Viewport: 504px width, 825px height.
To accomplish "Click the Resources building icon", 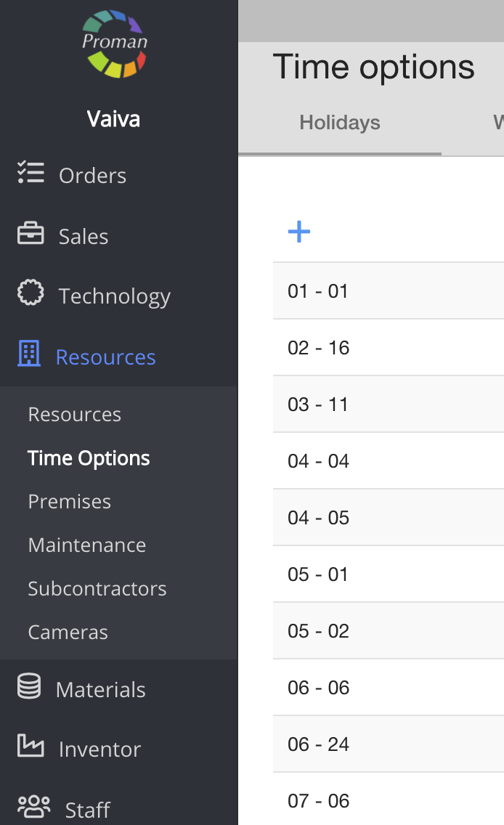I will click(29, 355).
